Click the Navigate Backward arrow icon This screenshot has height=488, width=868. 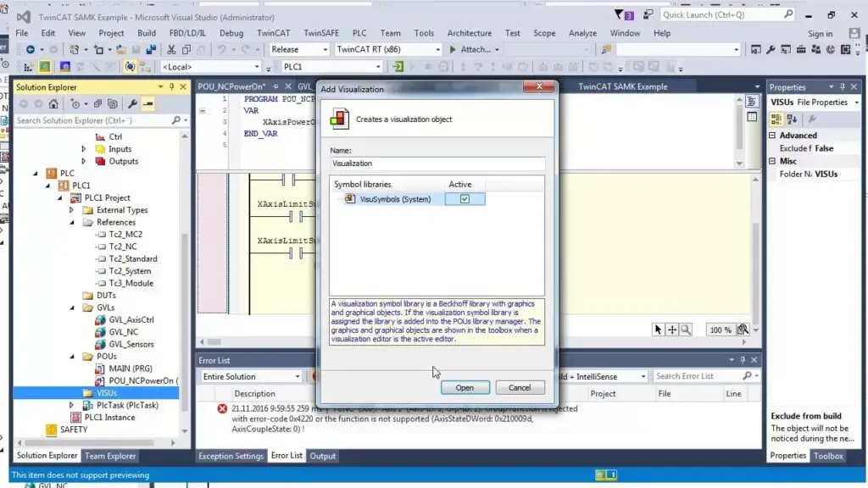pyautogui.click(x=31, y=50)
